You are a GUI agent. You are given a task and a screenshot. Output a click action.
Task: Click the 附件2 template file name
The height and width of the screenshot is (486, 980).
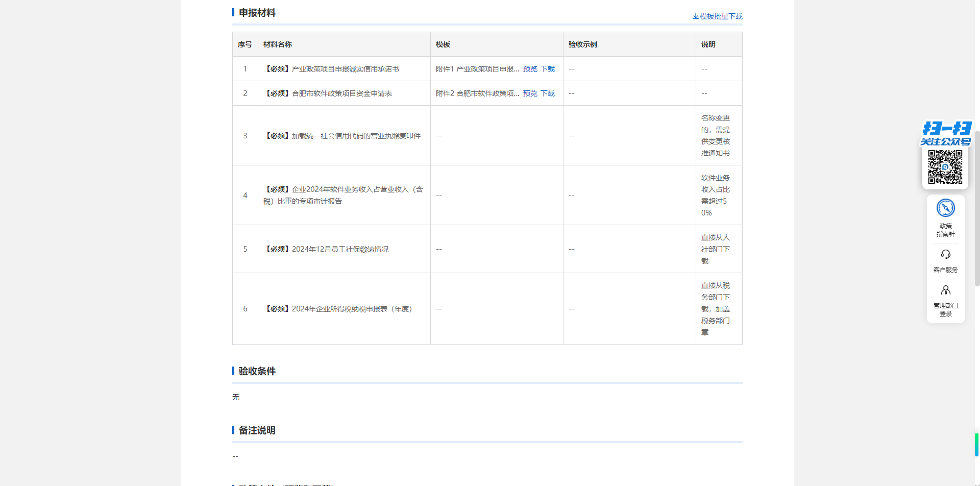[x=477, y=93]
